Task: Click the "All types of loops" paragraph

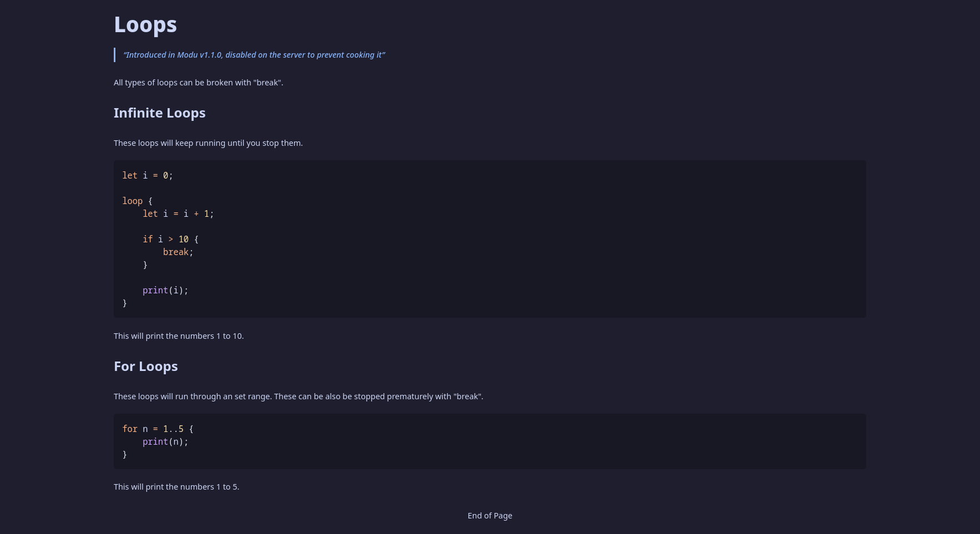Action: click(198, 83)
